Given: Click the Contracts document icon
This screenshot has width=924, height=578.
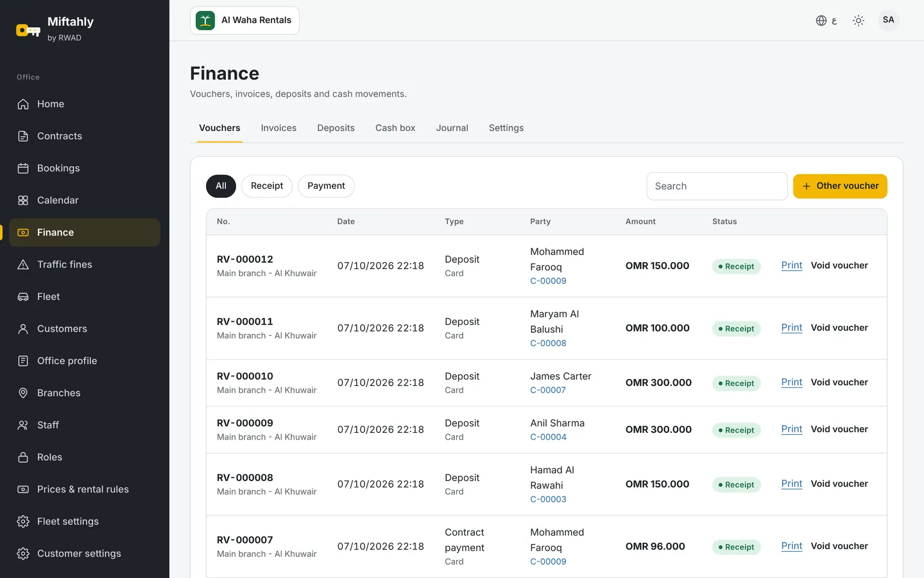Looking at the screenshot, I should pyautogui.click(x=23, y=136).
